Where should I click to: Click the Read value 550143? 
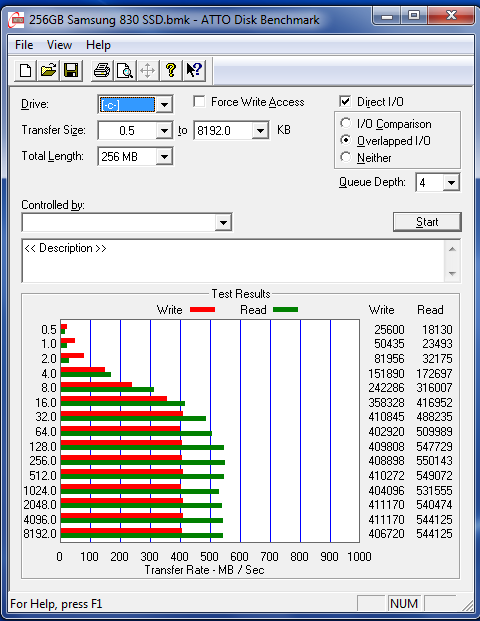tap(434, 461)
